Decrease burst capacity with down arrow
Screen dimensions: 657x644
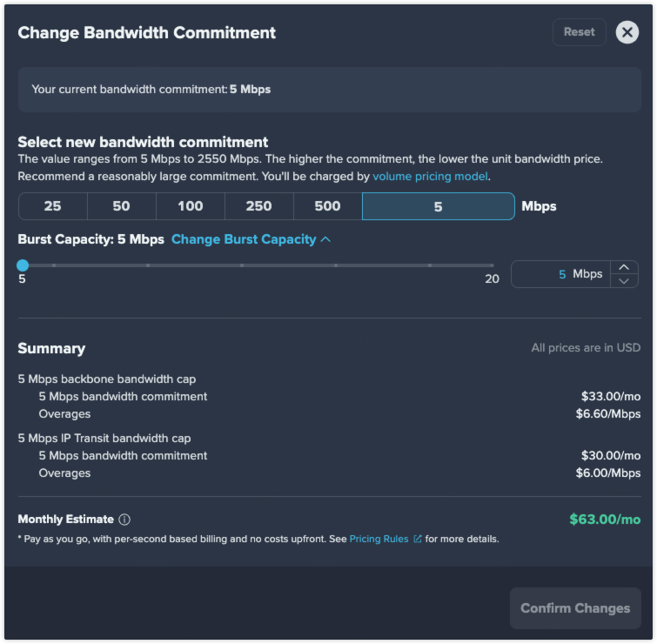click(x=624, y=281)
